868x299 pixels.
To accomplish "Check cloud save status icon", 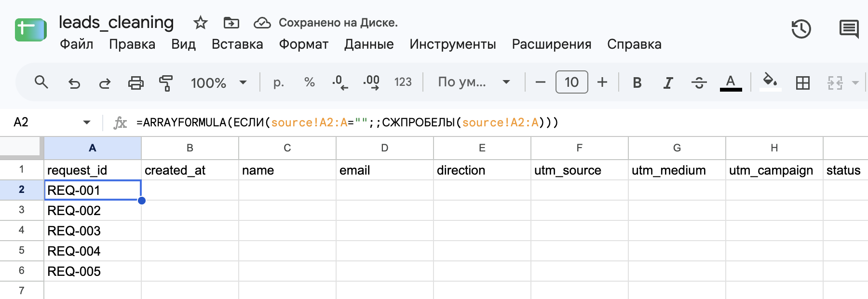I will (262, 23).
